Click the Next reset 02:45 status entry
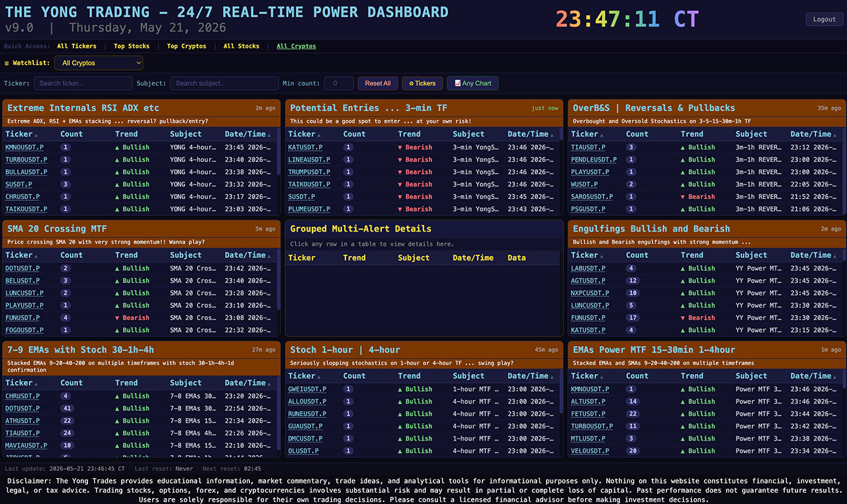847x504 pixels. [232, 468]
